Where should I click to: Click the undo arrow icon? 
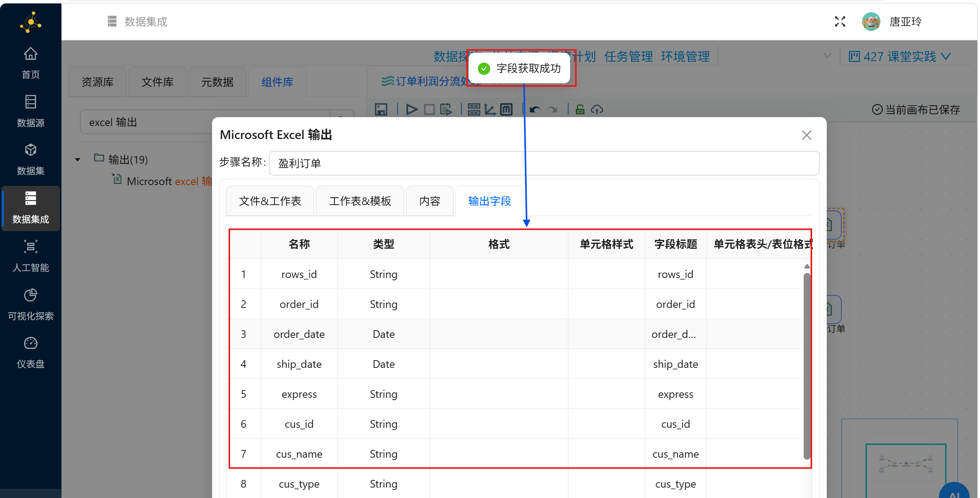tap(535, 110)
